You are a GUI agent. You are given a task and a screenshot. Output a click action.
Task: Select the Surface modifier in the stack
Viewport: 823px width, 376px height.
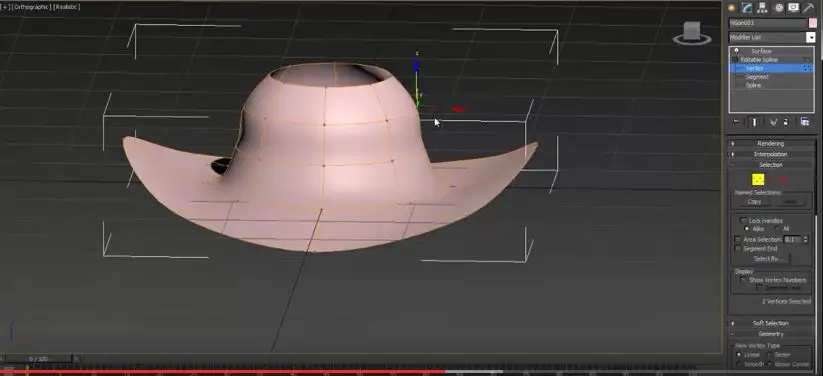761,51
